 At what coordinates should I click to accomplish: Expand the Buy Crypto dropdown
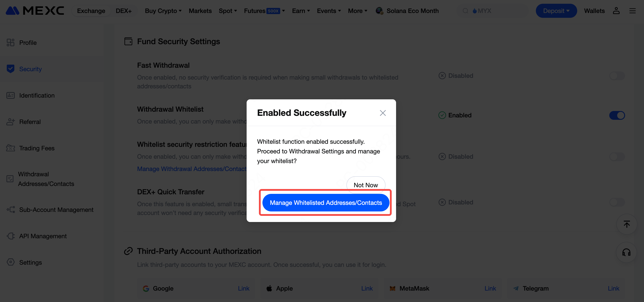pos(163,11)
